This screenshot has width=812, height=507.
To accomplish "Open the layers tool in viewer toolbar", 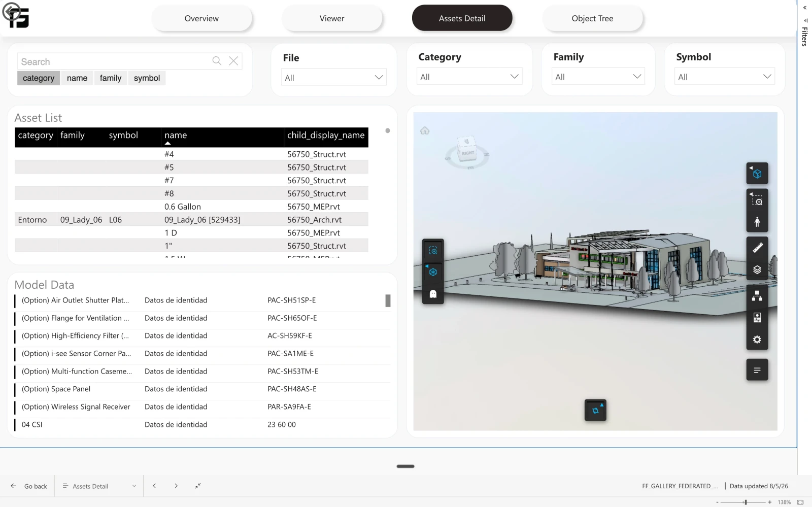I will (x=757, y=269).
